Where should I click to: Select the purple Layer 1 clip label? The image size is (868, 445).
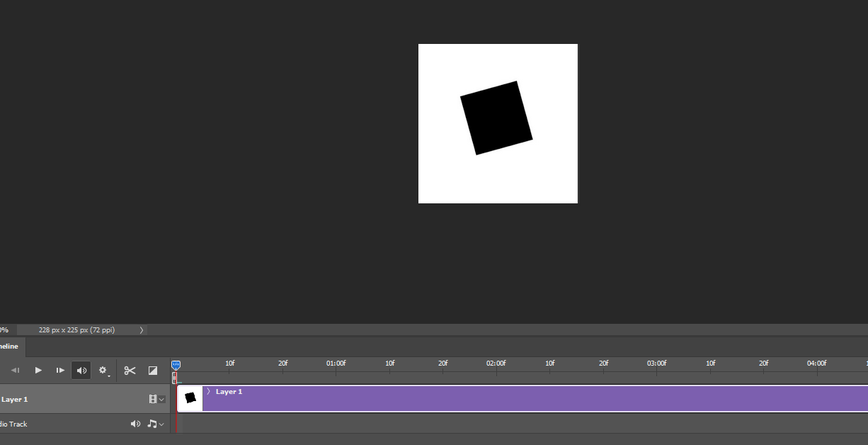point(229,392)
